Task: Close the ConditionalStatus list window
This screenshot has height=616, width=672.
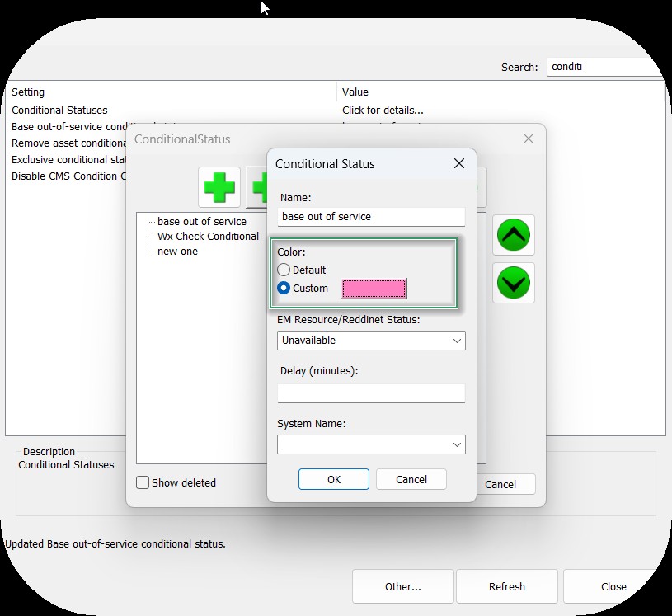Action: point(528,139)
